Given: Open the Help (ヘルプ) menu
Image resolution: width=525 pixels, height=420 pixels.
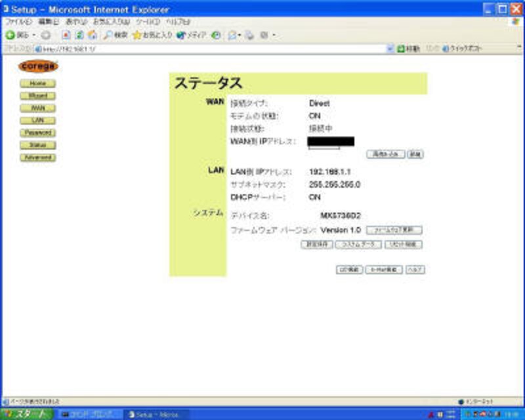Looking at the screenshot, I should 178,22.
